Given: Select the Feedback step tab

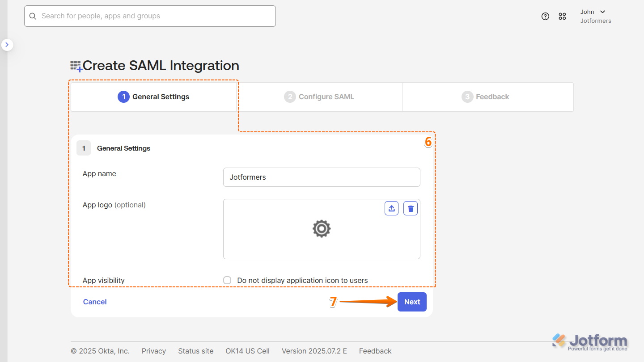Looking at the screenshot, I should 488,97.
